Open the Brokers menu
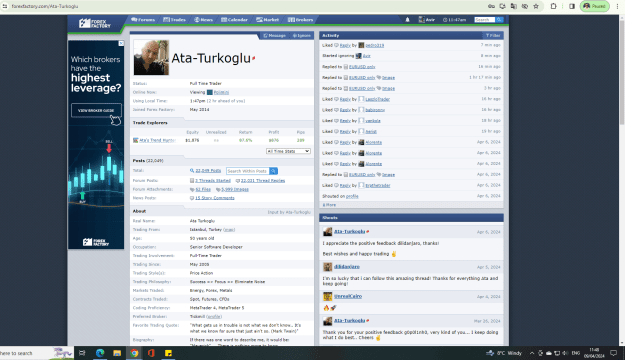 tap(301, 20)
